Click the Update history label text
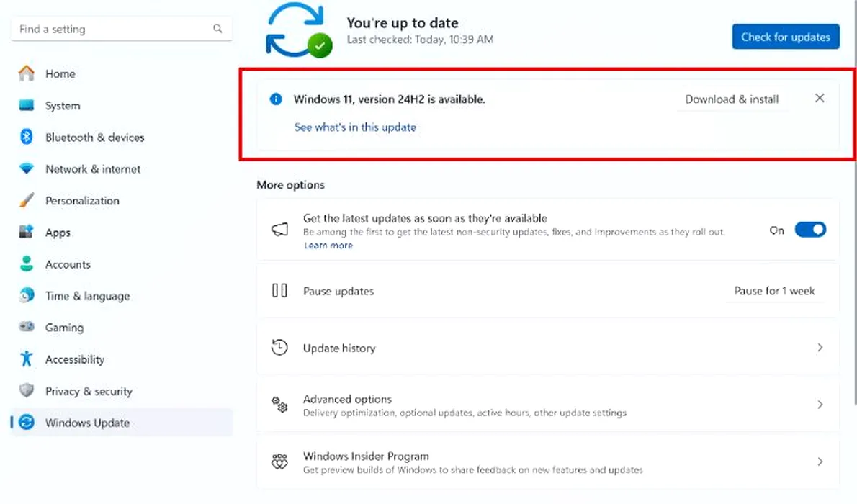Screen dimensions: 857x504 [339, 348]
